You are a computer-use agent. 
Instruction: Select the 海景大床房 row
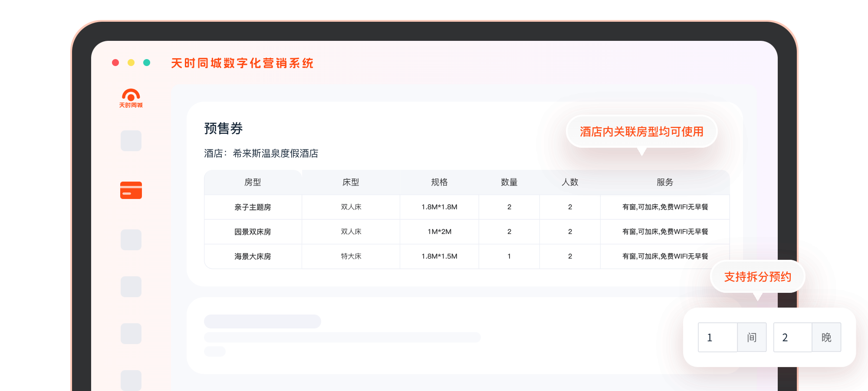(x=253, y=257)
